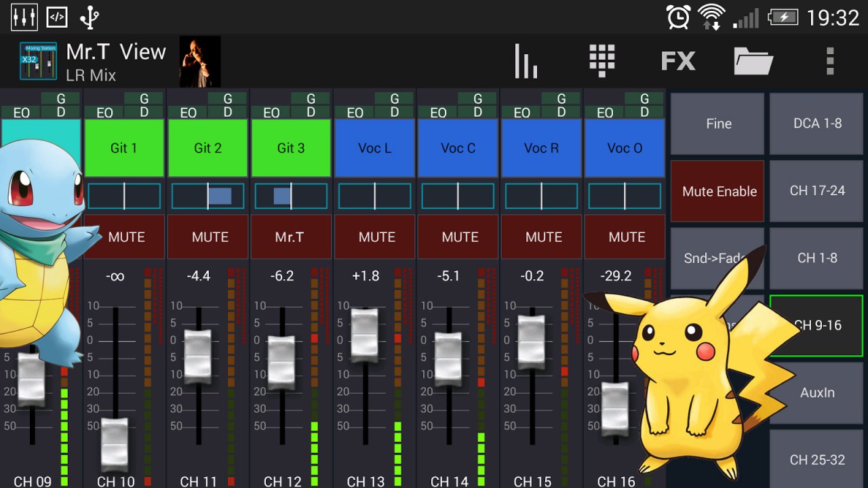Viewport: 868px width, 488px height.
Task: Tap the CH 14 fader knob
Action: pos(448,359)
